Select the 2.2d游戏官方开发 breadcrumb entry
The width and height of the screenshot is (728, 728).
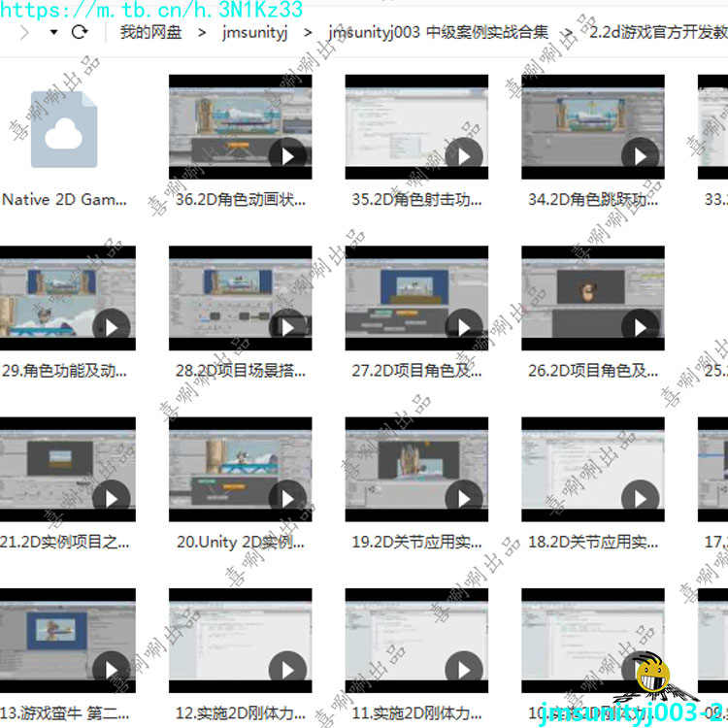pos(658,32)
